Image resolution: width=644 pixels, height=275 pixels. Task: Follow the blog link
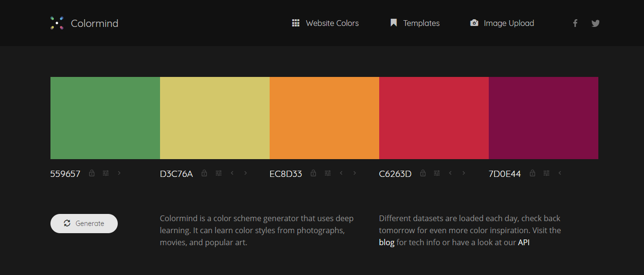click(x=386, y=243)
